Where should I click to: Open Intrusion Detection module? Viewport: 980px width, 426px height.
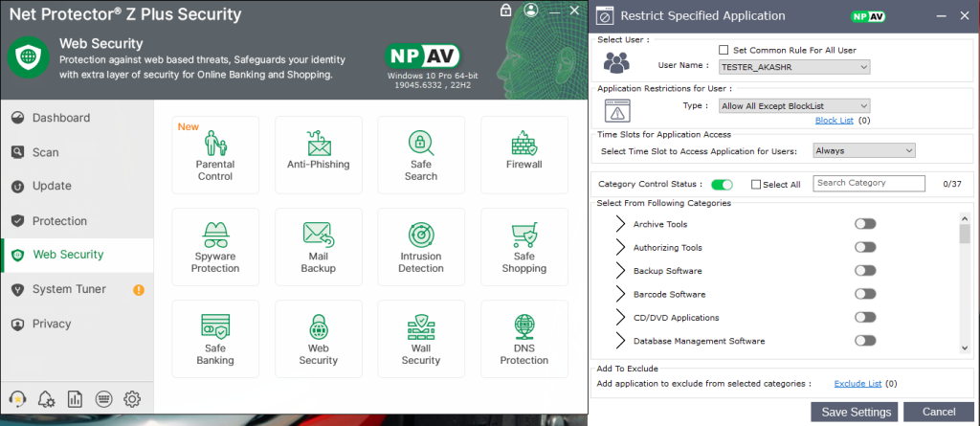(420, 247)
